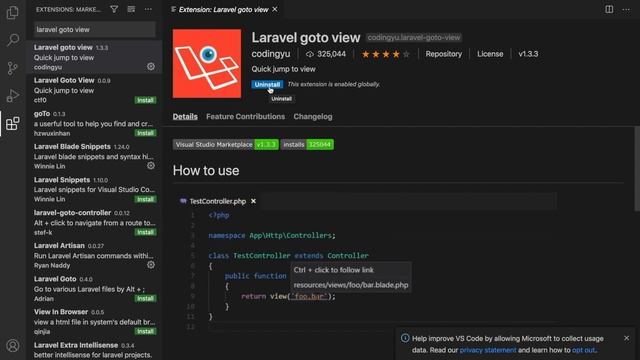The height and width of the screenshot is (360, 640).
Task: Click the star rating of the extension
Action: [x=385, y=54]
